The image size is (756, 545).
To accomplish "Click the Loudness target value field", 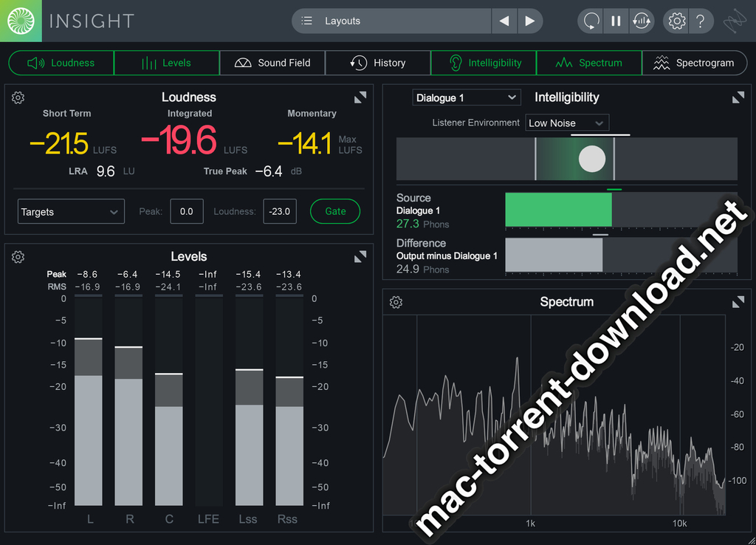I will click(280, 211).
